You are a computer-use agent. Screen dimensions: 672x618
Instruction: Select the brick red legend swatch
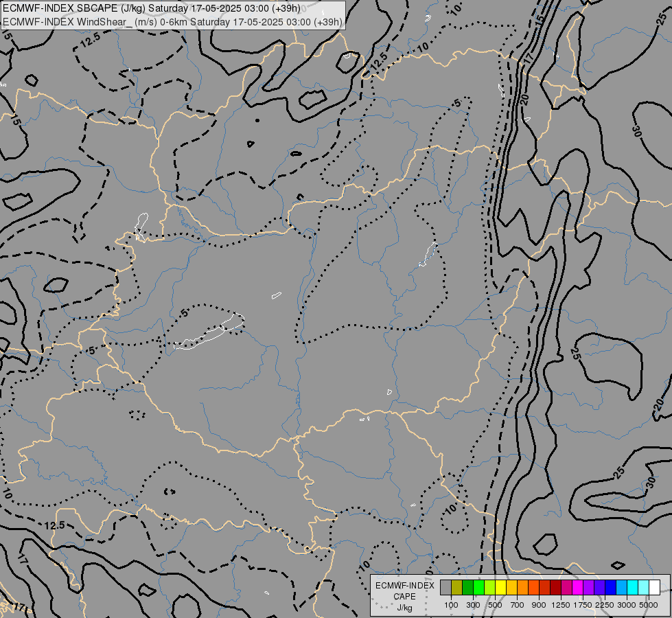point(545,587)
